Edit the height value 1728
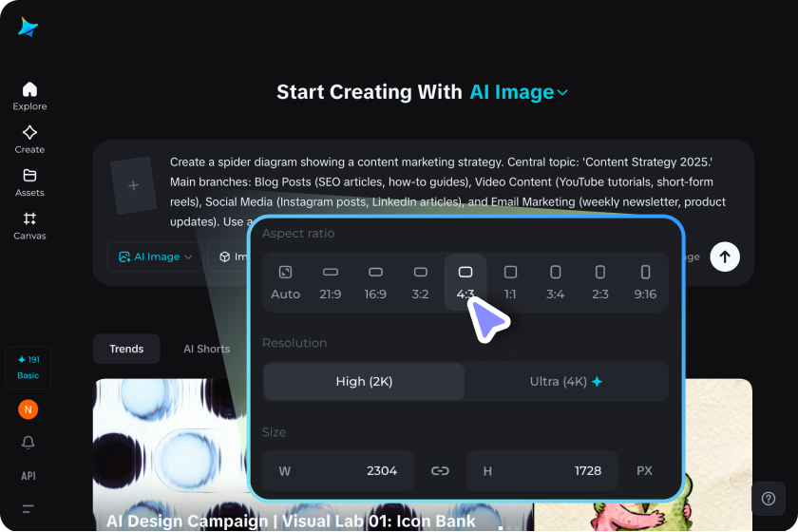The width and height of the screenshot is (798, 532). pyautogui.click(x=542, y=471)
